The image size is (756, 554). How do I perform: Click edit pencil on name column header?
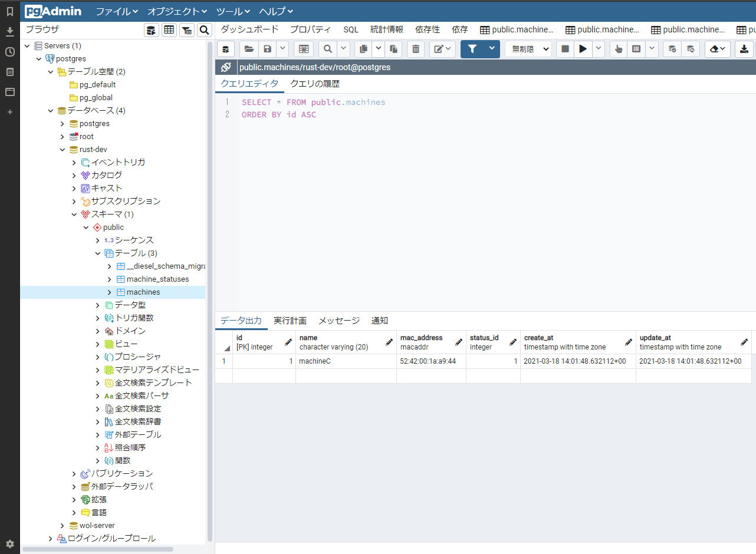(389, 342)
